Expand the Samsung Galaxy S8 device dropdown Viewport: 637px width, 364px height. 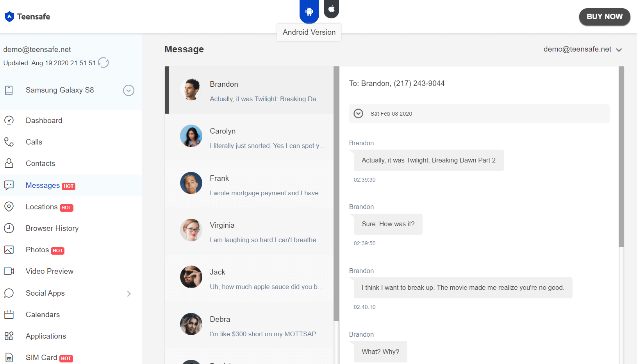(128, 90)
